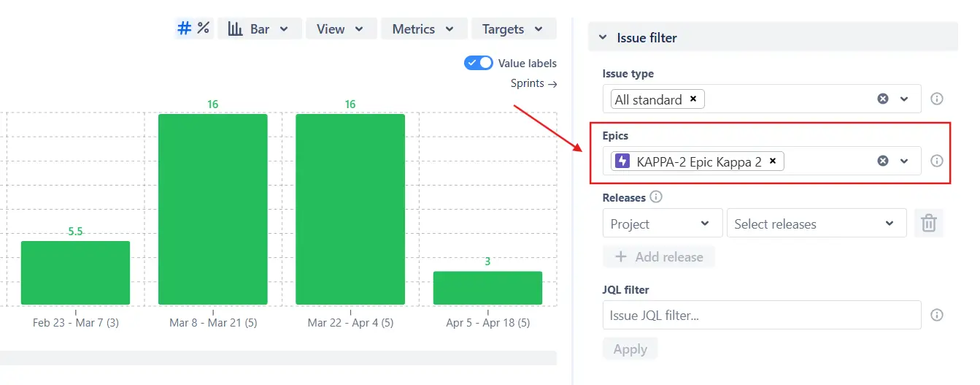Show info for Epics field
Image resolution: width=980 pixels, height=385 pixels.
(x=938, y=161)
